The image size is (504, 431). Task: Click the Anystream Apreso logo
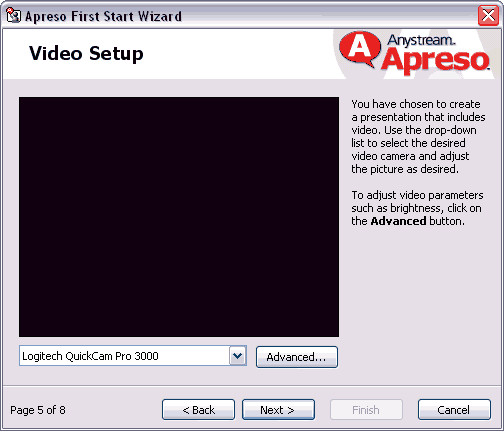click(414, 52)
